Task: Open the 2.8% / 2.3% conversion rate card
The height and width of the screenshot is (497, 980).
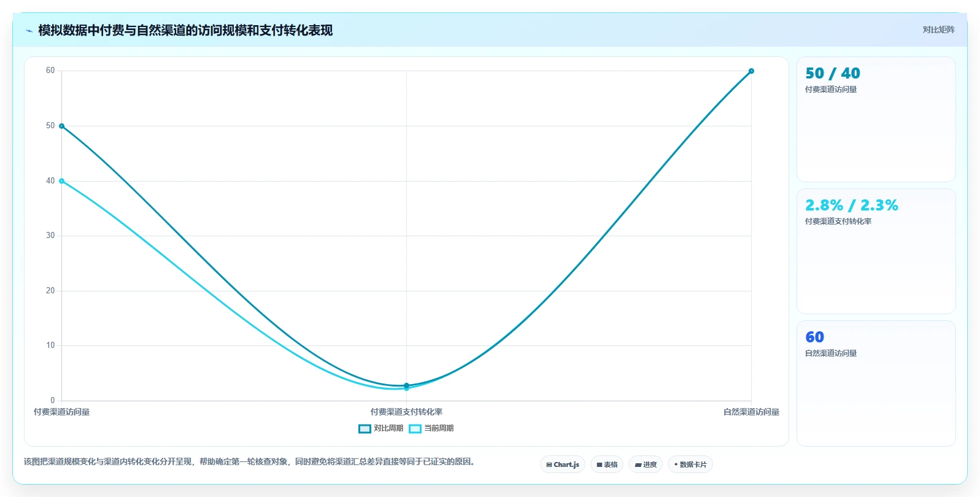Action: tap(876, 251)
